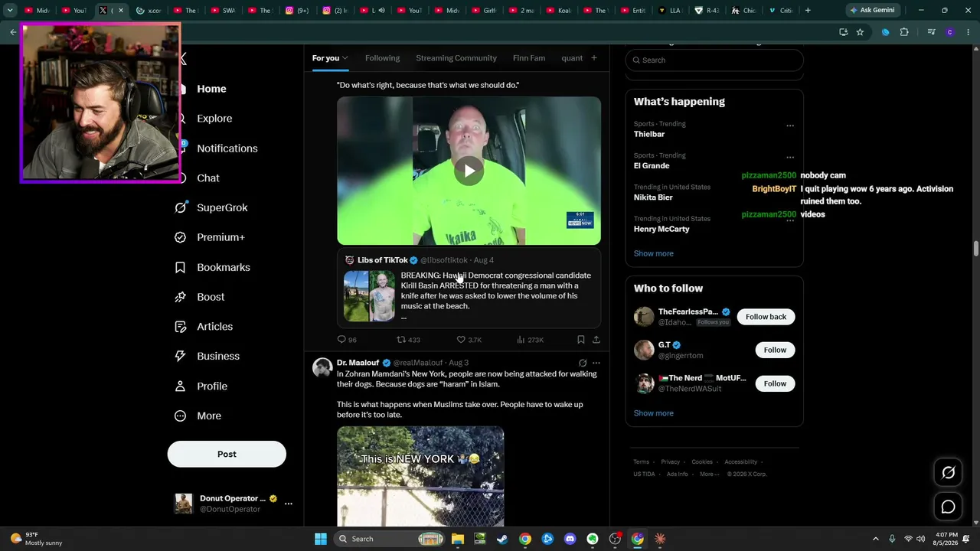Open the Windows Start menu
The width and height of the screenshot is (980, 551).
[x=321, y=539]
